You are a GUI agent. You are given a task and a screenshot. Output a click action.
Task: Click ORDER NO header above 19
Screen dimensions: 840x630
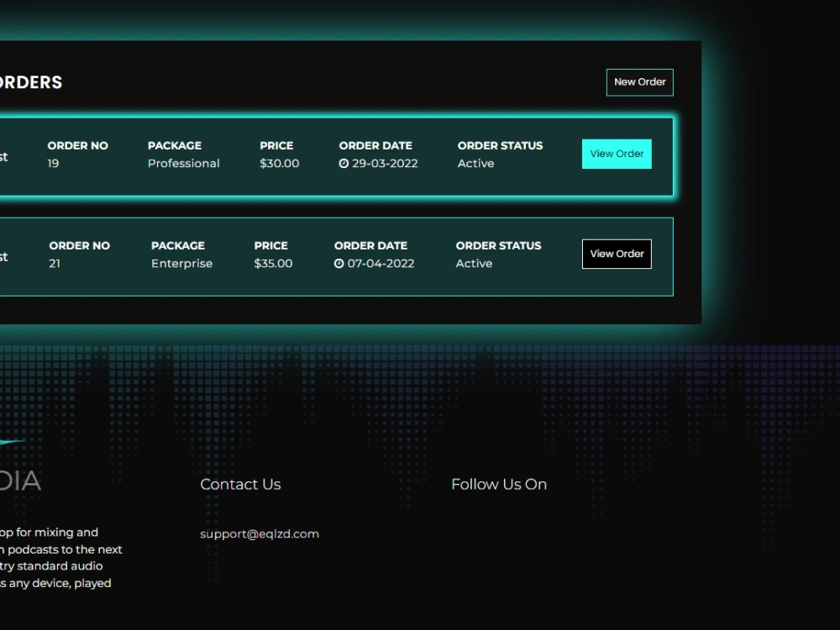click(x=77, y=145)
